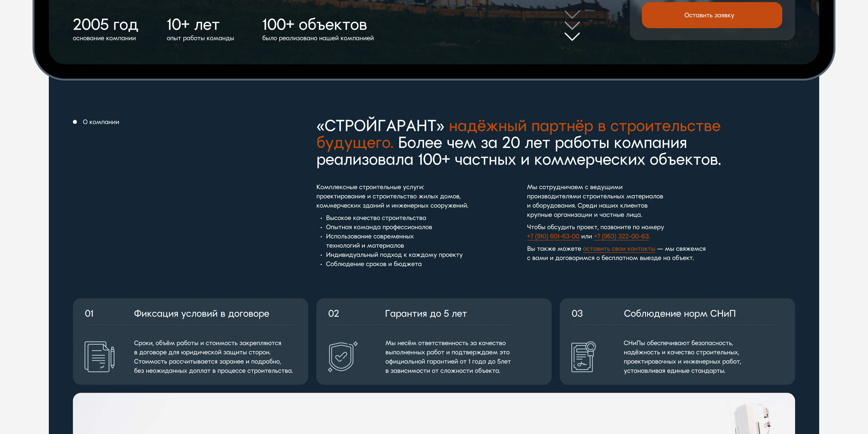Click phone number +7 (910) 601-63-00
The height and width of the screenshot is (434, 868).
pos(553,236)
